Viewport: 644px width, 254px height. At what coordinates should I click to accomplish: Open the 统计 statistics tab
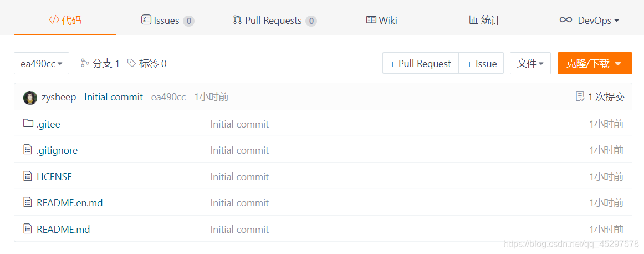484,21
